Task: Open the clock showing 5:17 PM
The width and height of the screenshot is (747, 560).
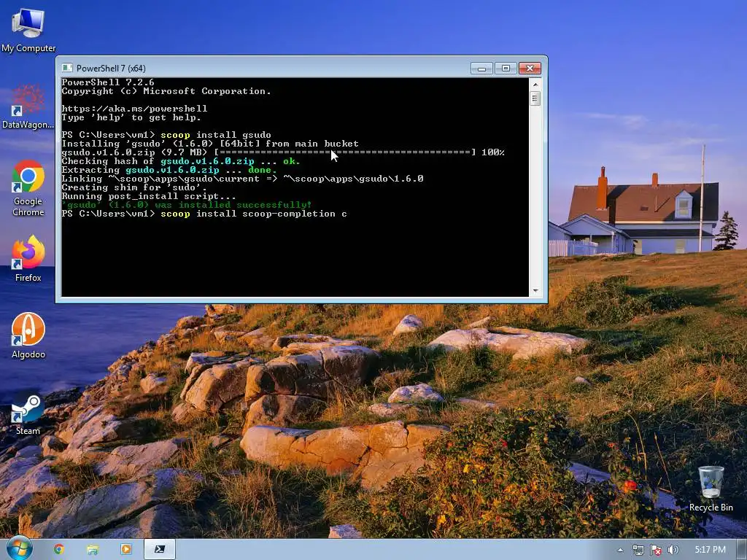Action: 710,550
